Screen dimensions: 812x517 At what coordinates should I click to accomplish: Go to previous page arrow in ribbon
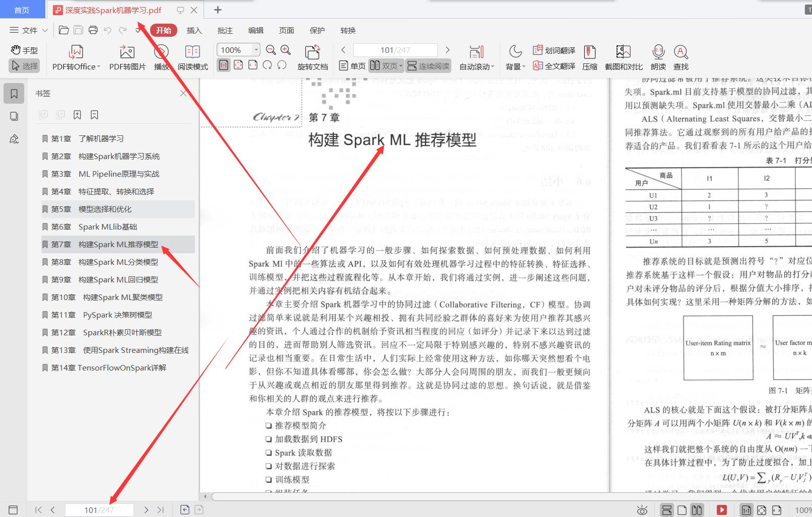pos(344,50)
